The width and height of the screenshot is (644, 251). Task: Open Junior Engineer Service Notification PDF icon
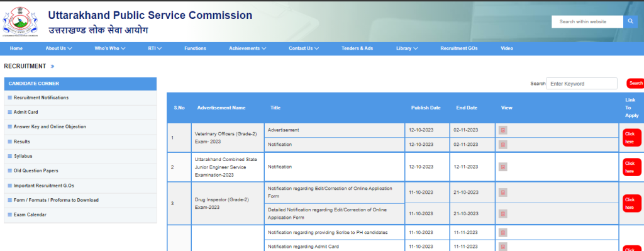502,167
